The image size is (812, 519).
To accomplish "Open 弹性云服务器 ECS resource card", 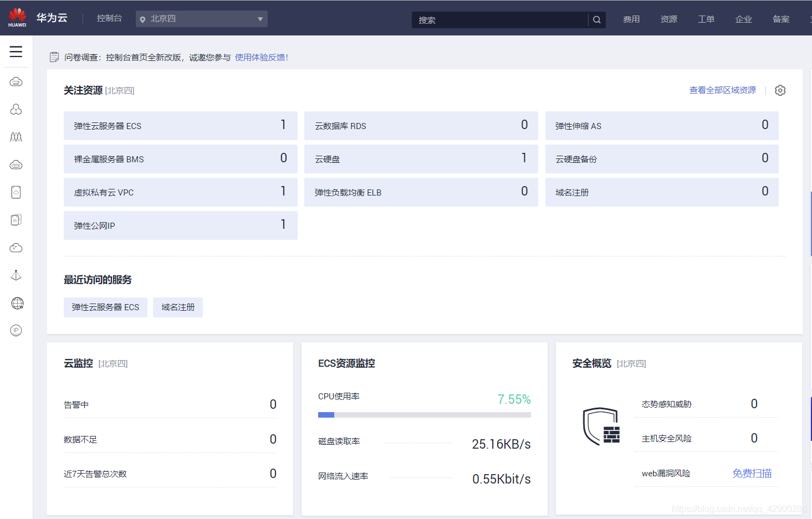I will click(x=181, y=126).
